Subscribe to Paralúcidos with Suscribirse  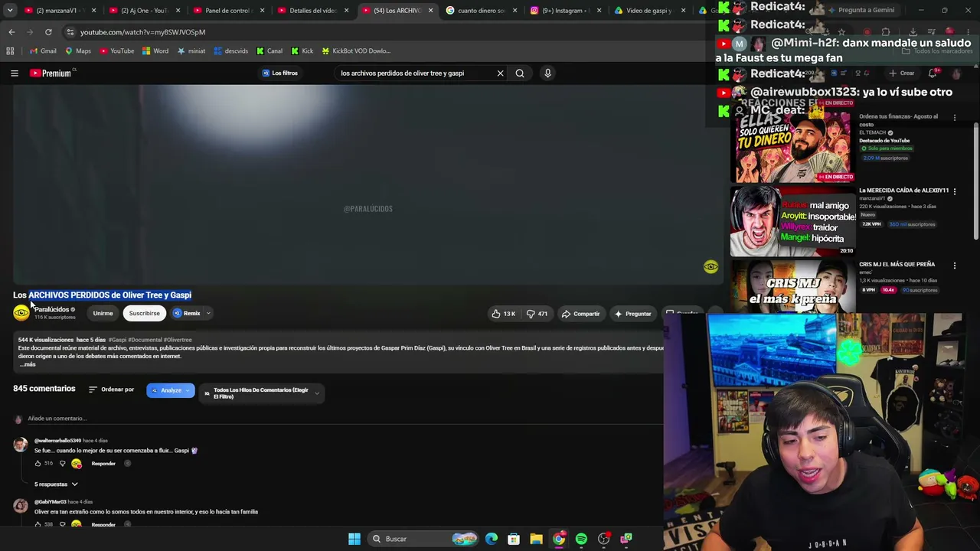click(144, 313)
